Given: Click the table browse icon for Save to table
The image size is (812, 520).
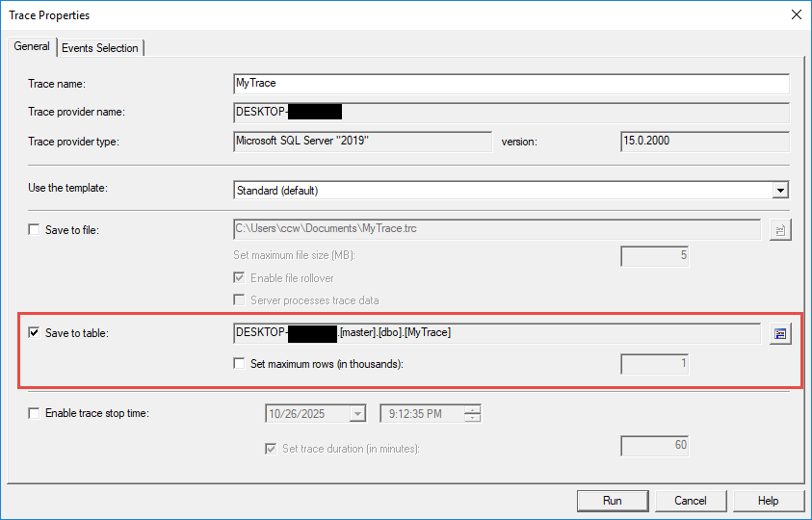Looking at the screenshot, I should pos(780,334).
